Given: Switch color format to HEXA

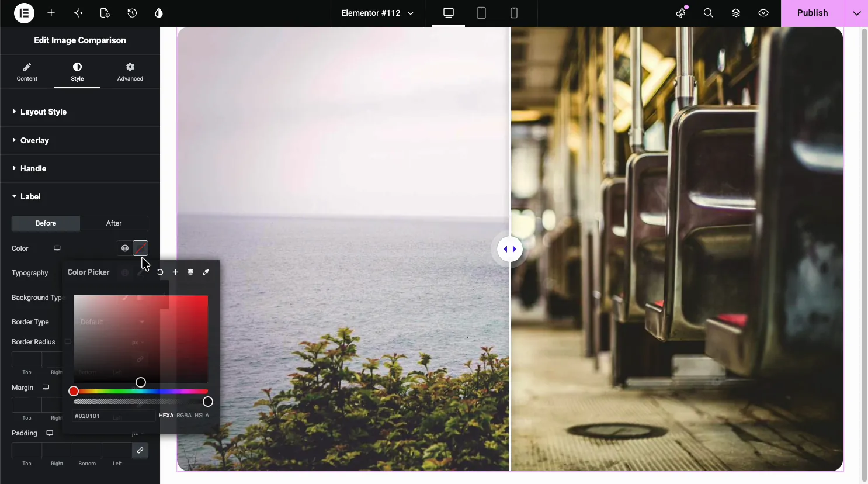Looking at the screenshot, I should point(166,416).
